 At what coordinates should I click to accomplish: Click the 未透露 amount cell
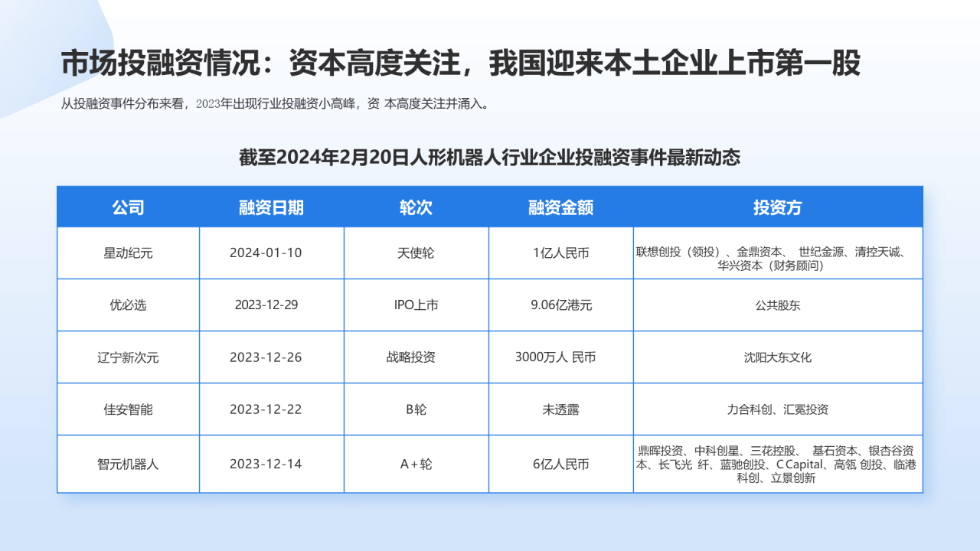pos(561,409)
